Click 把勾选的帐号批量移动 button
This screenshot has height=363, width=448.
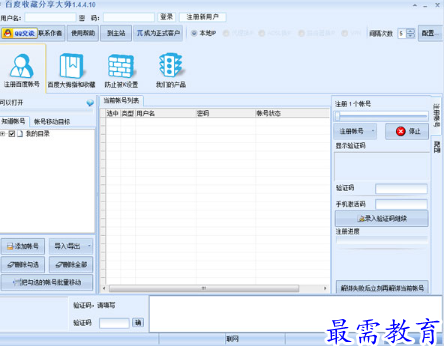tap(47, 283)
